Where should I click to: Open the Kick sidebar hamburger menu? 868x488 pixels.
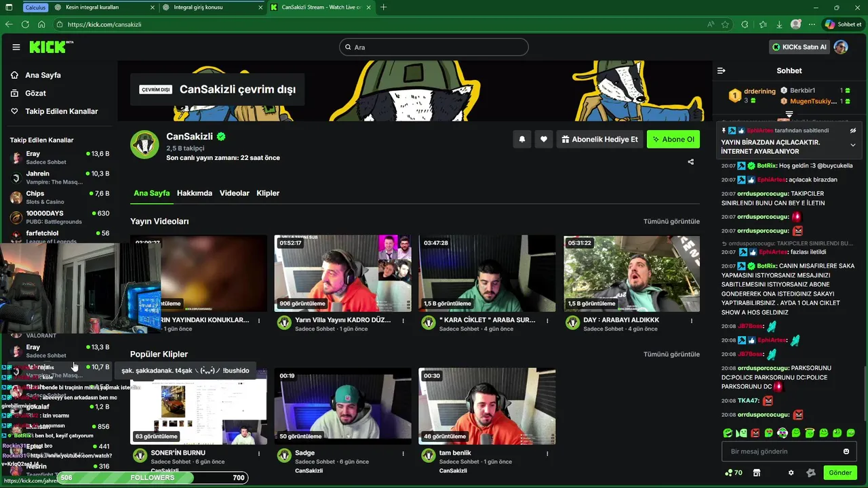tap(16, 47)
